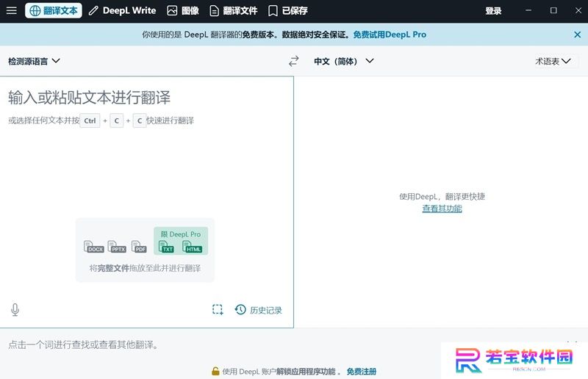Minimize the DeepL window
The width and height of the screenshot is (588, 379).
click(x=528, y=10)
